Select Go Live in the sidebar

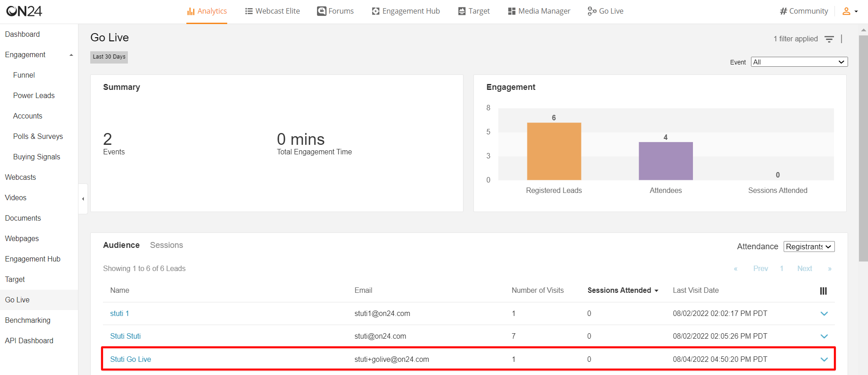tap(17, 300)
